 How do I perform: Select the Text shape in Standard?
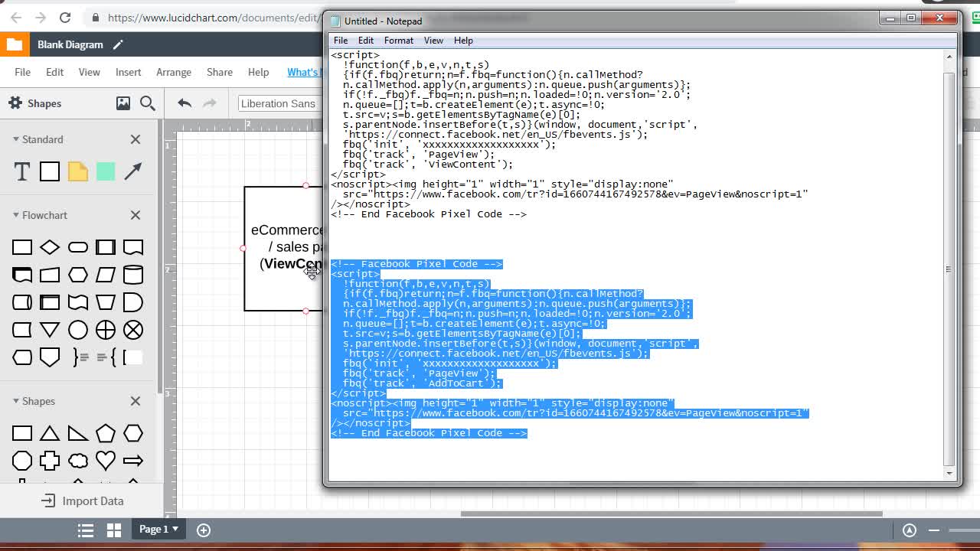pos(22,171)
